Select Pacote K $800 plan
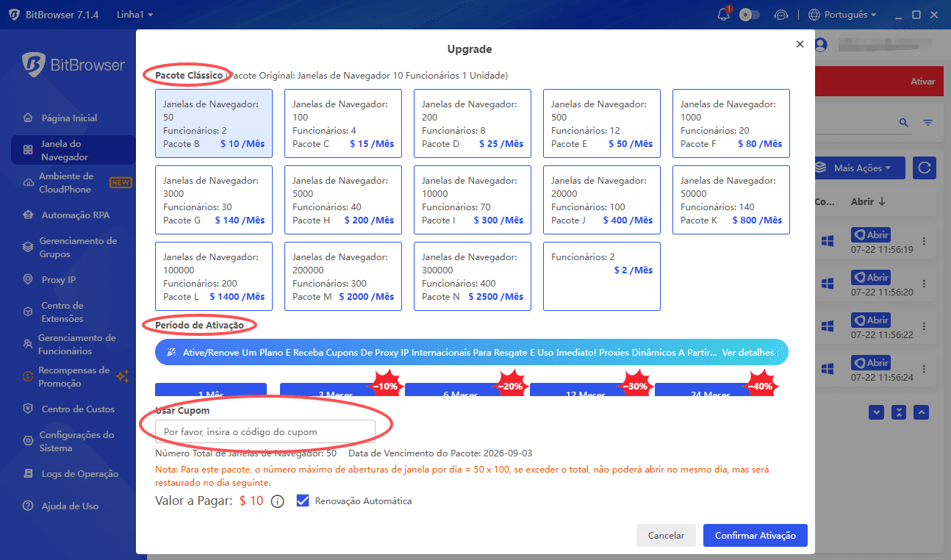 731,200
